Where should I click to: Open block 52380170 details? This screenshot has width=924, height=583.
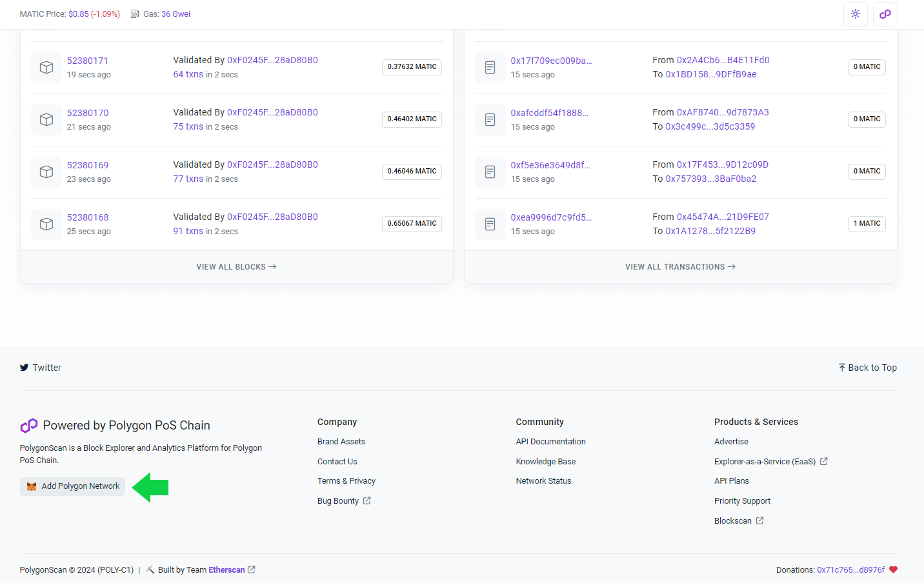click(88, 113)
